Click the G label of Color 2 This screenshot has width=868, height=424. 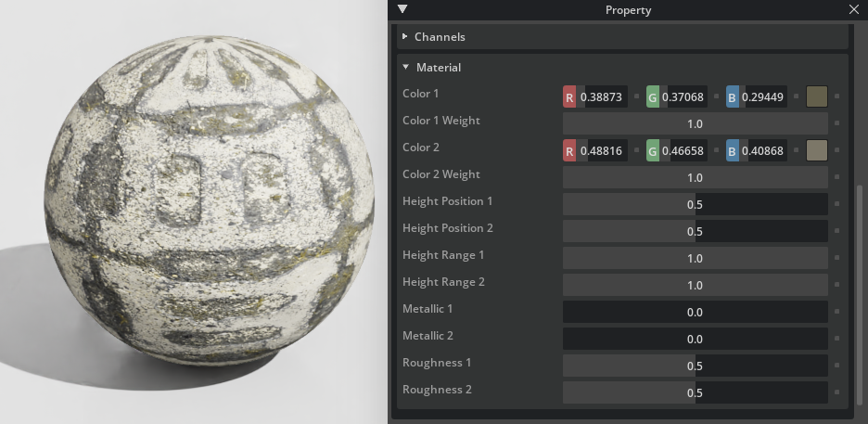(653, 150)
